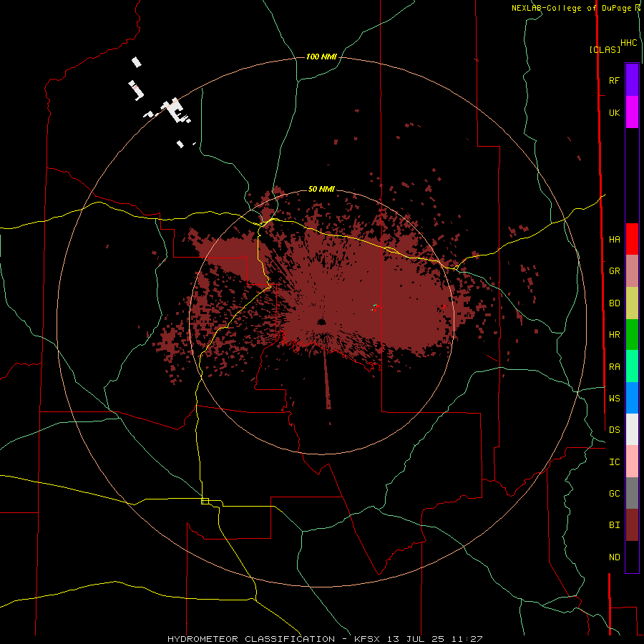Click the 100 NMI range ring label
644x644 pixels.
321,57
